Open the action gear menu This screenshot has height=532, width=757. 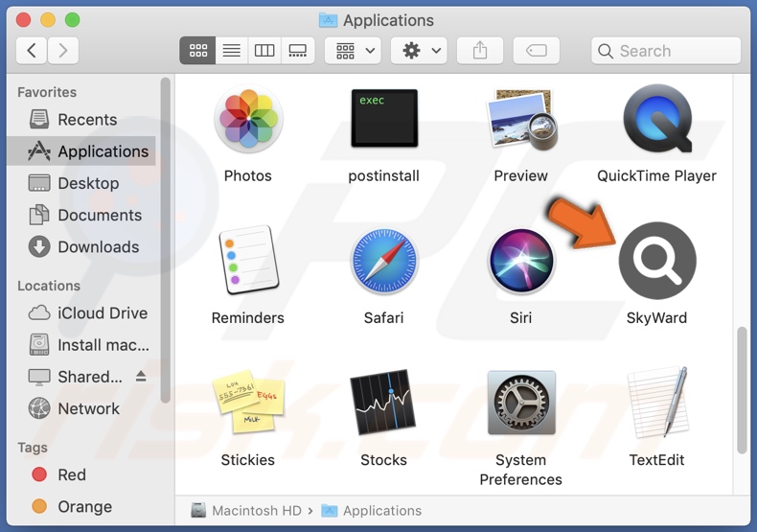[419, 50]
